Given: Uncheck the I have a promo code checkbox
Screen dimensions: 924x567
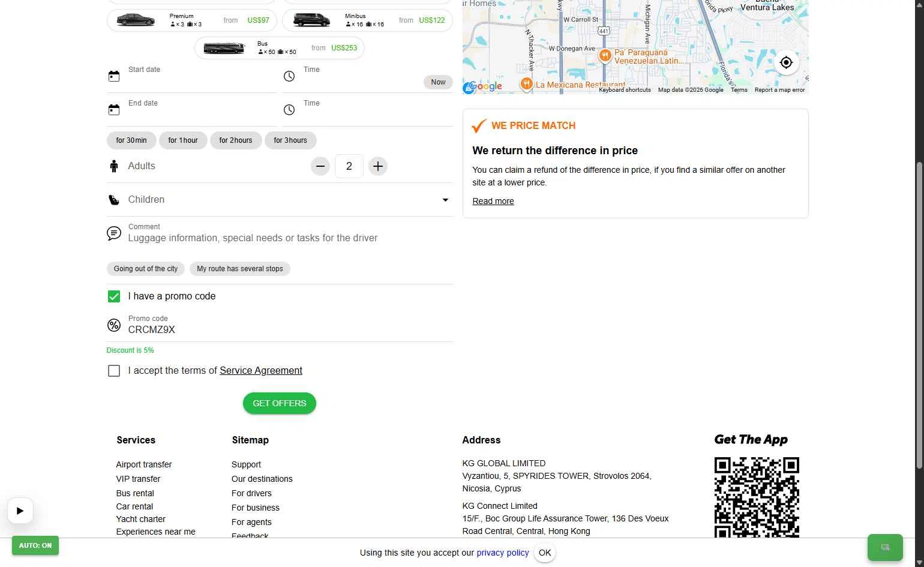Looking at the screenshot, I should 114,296.
